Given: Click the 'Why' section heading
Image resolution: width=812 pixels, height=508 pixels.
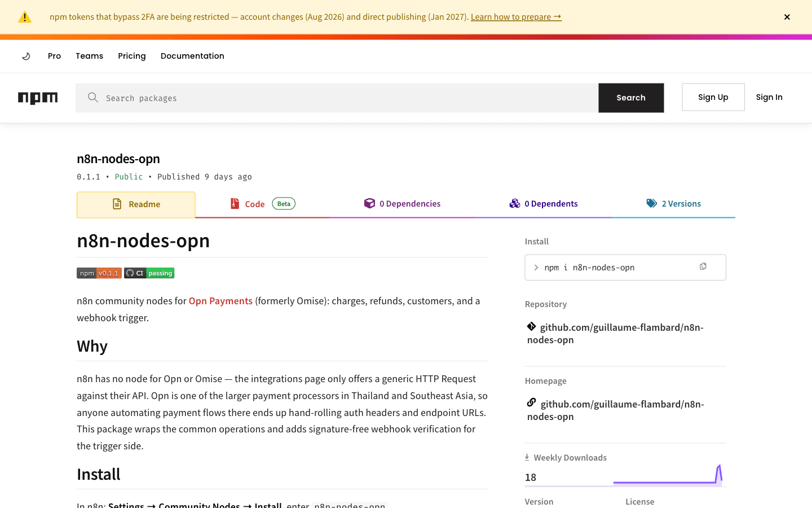Looking at the screenshot, I should click(x=92, y=346).
